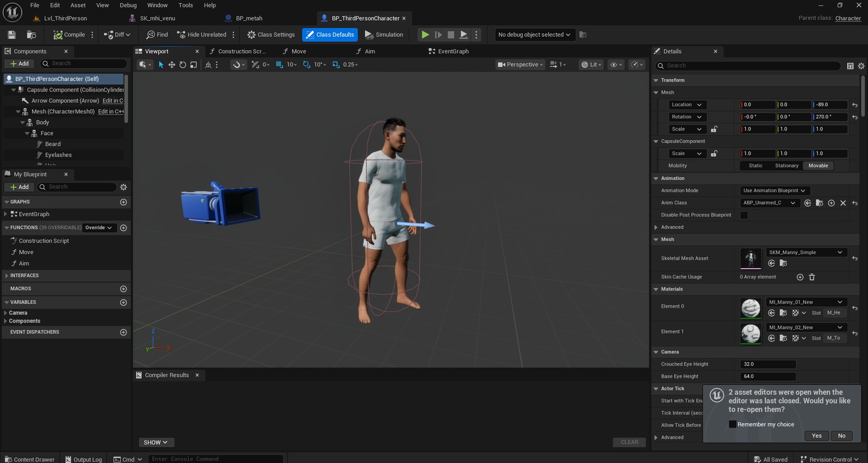Open Class Defaults
The height and width of the screenshot is (463, 868).
[x=330, y=34]
